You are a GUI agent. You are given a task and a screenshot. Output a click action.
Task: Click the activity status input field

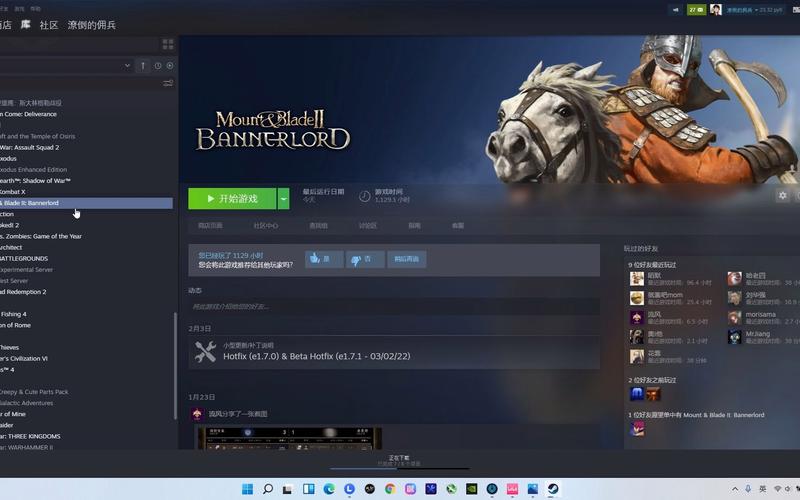click(x=393, y=306)
